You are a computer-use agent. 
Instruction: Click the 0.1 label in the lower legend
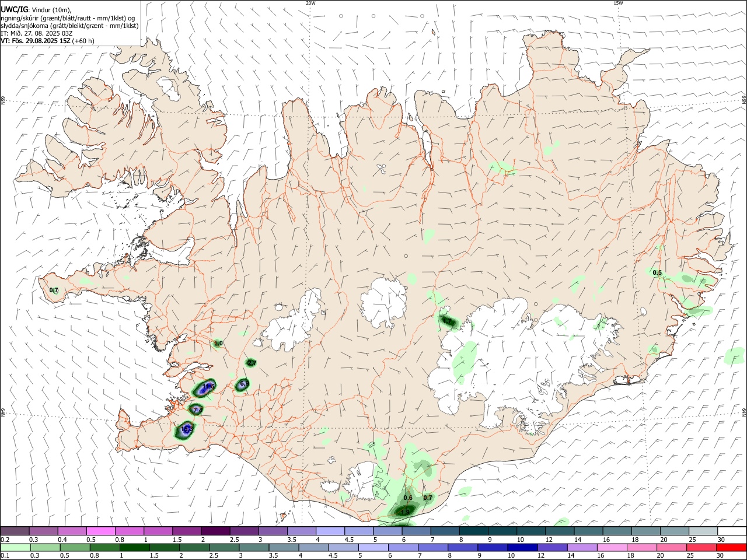pos(5,555)
